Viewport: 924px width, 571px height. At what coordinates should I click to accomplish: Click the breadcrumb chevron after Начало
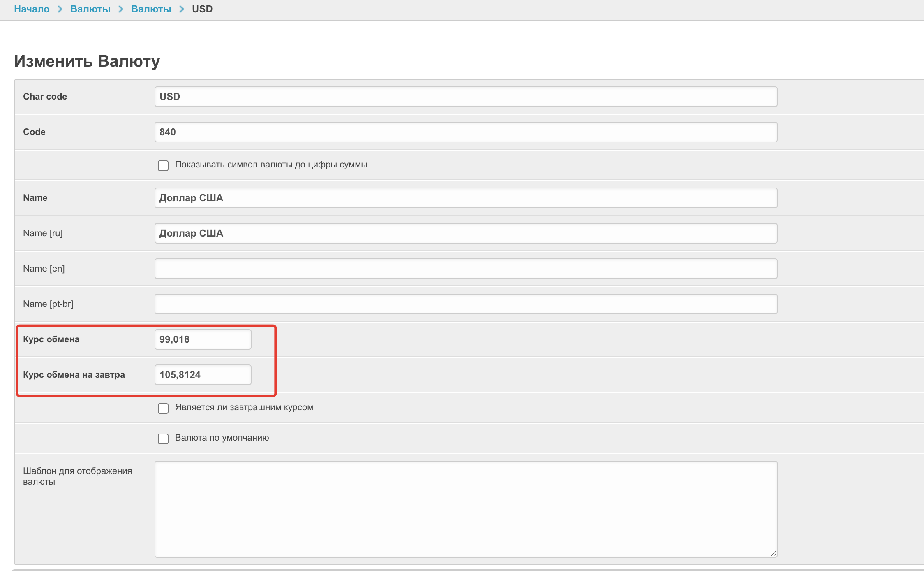[60, 9]
